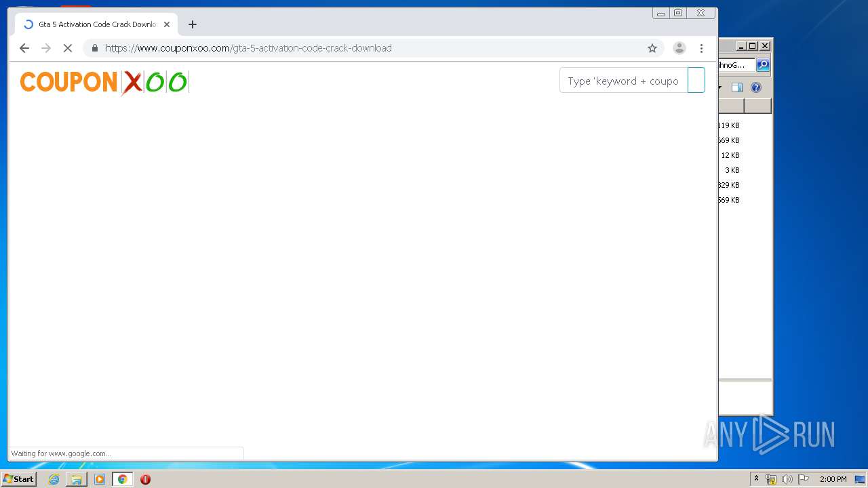This screenshot has height=488, width=868.
Task: Open the volume speaker tray icon
Action: 787,479
